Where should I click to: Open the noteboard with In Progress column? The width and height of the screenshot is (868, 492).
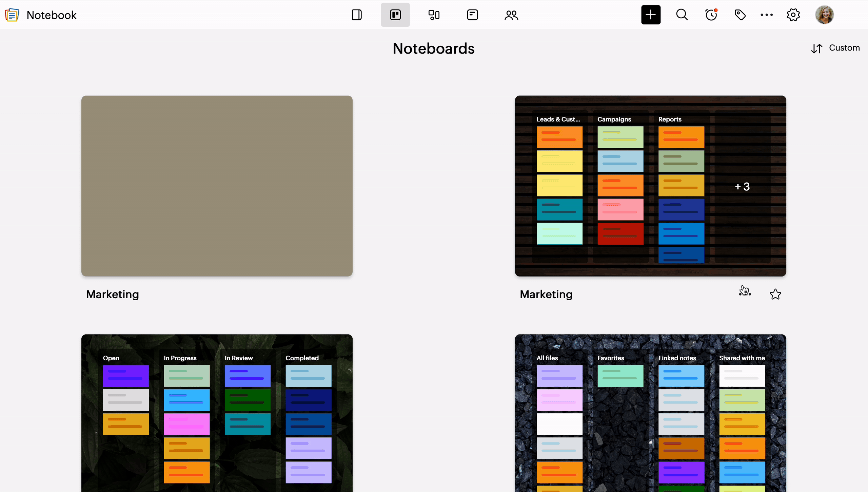click(x=217, y=413)
